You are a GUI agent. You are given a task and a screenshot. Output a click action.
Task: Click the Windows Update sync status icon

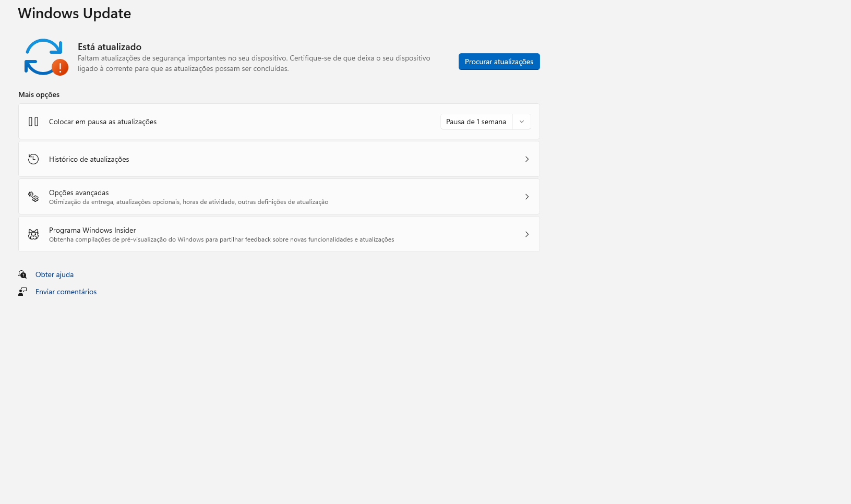click(46, 57)
